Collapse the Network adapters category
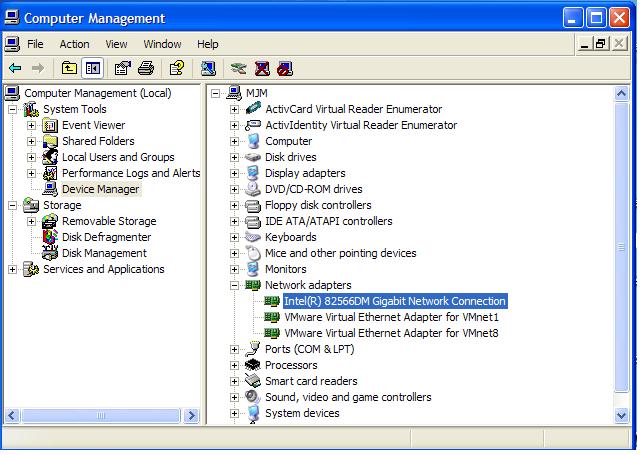Image resolution: width=642 pixels, height=455 pixels. coord(234,285)
